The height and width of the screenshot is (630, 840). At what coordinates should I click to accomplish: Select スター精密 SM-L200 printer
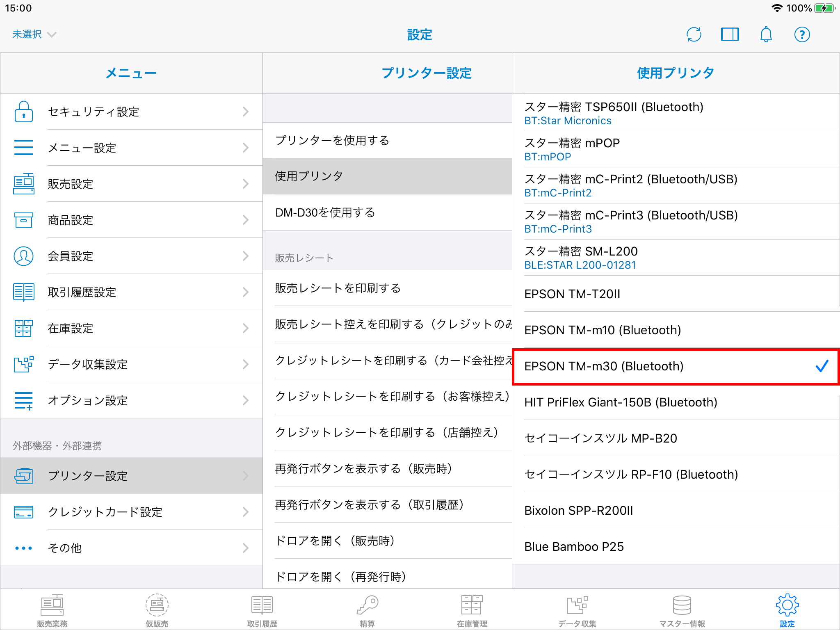pos(676,258)
